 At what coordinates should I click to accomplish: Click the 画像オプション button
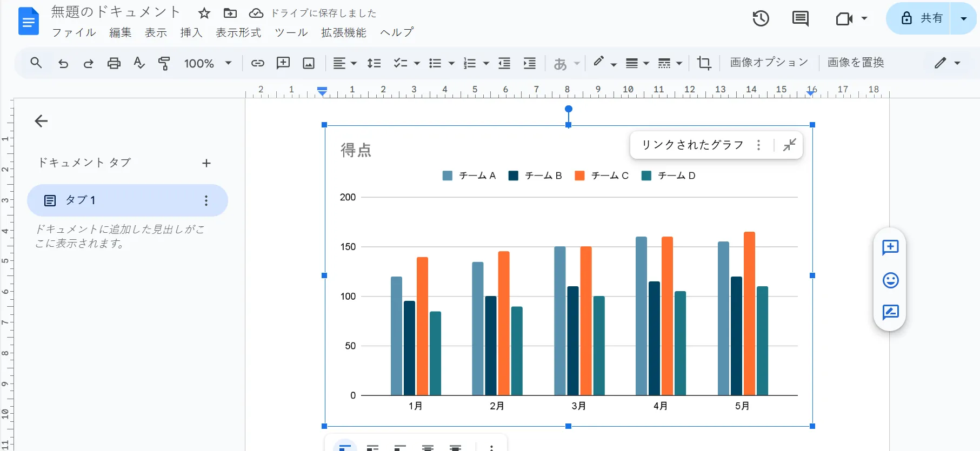point(769,63)
